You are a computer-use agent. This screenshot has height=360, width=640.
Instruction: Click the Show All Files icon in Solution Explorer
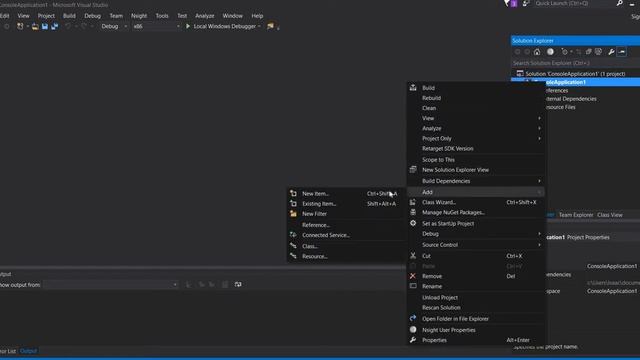[x=598, y=52]
